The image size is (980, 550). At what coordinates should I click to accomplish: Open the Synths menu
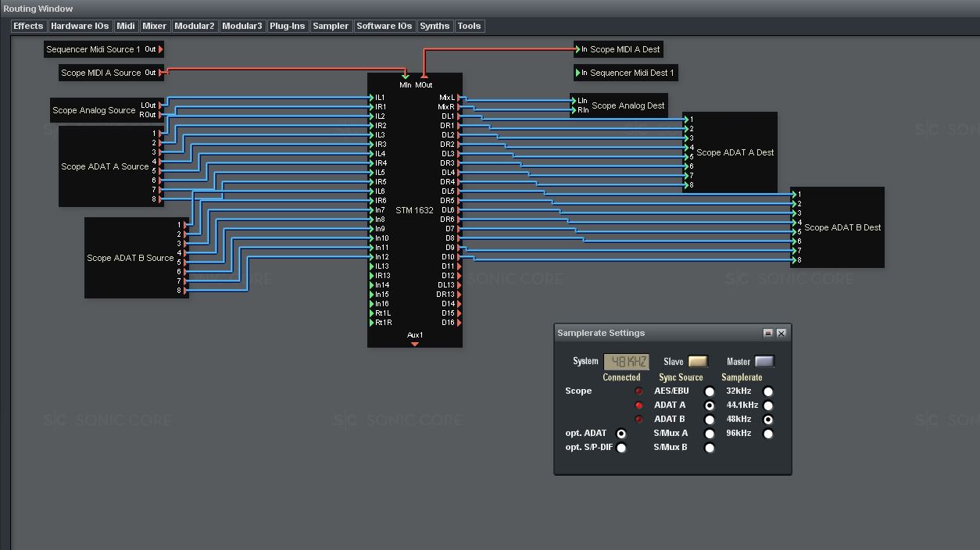435,26
